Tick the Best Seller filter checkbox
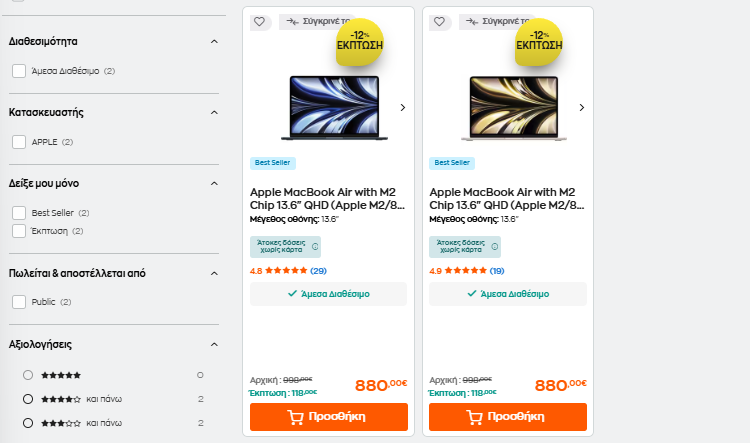Viewport: 750px width, 443px height. click(x=19, y=213)
